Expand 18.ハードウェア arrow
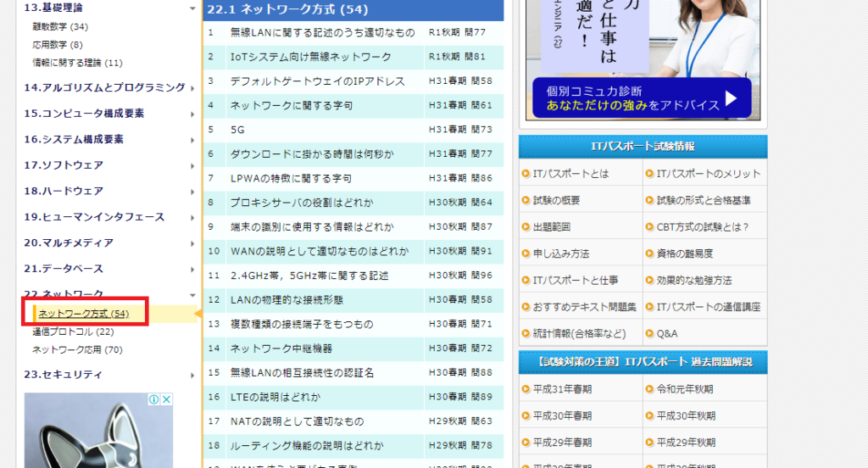The image size is (868, 468). 192,192
